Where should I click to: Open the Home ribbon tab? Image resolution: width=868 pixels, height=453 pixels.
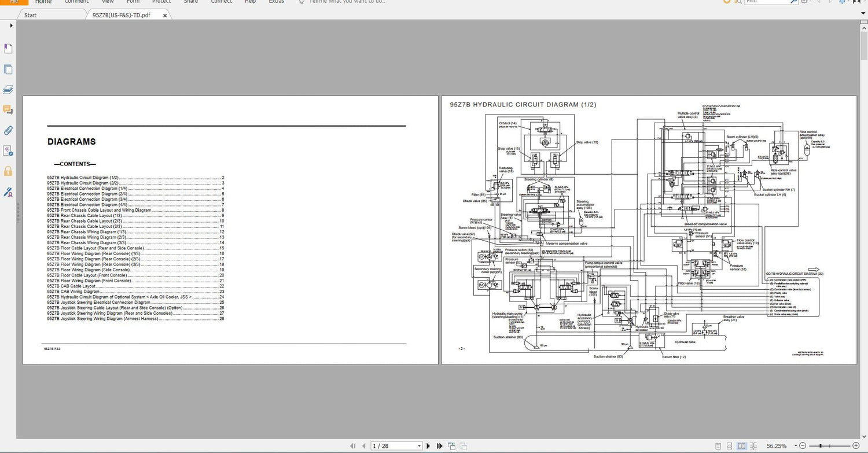[x=43, y=2]
